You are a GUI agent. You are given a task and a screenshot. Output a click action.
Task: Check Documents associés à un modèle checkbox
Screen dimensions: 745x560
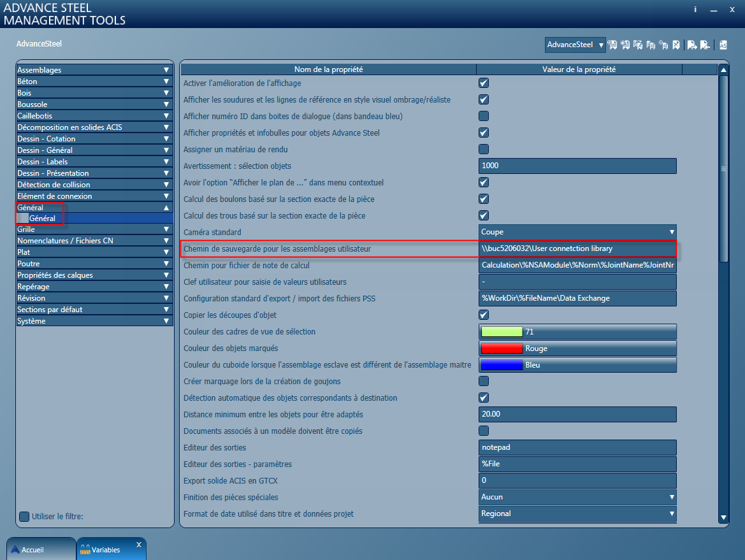point(484,431)
